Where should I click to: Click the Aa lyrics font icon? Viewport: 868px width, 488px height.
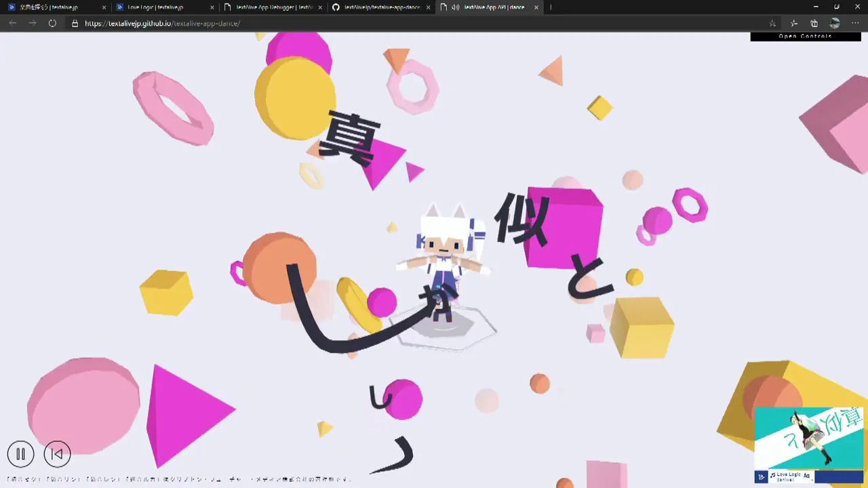pyautogui.click(x=807, y=476)
